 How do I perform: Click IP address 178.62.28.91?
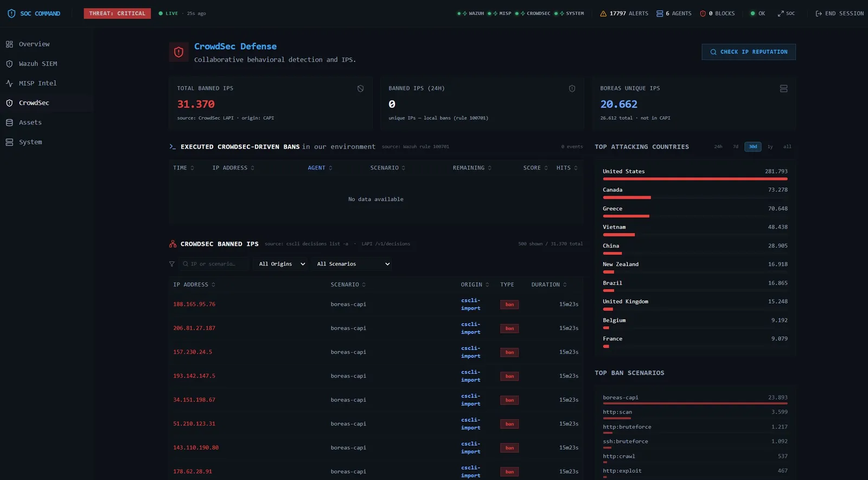193,471
